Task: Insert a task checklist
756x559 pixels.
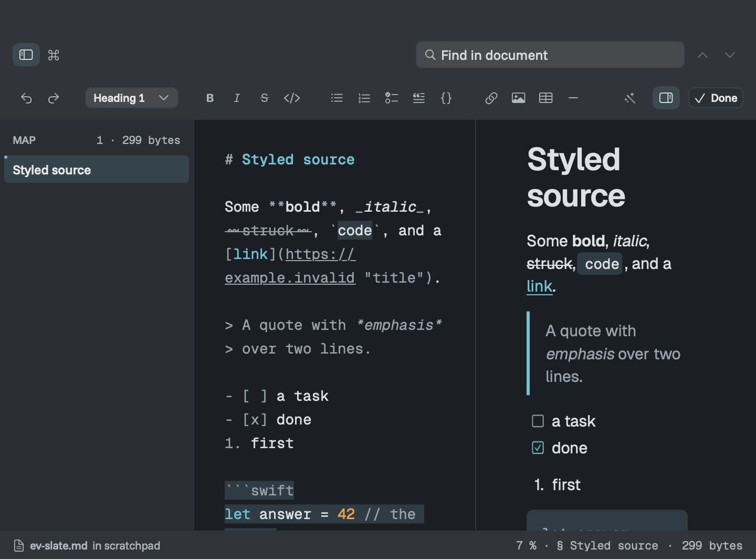Action: coord(392,98)
